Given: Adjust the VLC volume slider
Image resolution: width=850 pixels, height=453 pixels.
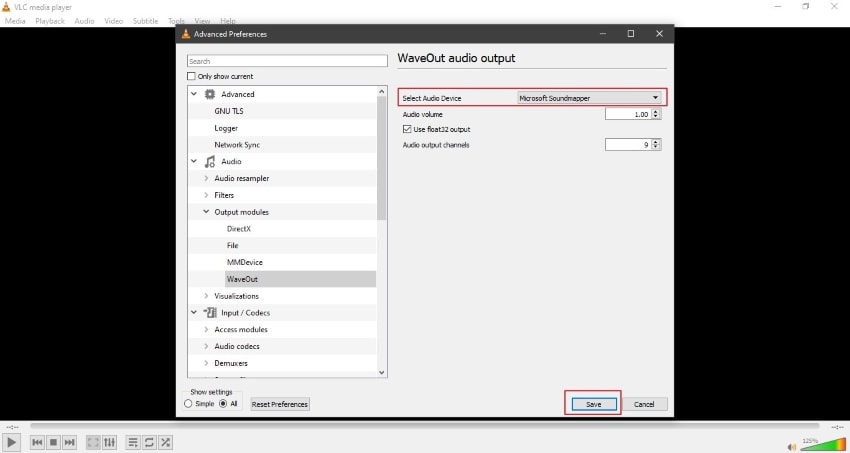Looking at the screenshot, I should [x=823, y=444].
